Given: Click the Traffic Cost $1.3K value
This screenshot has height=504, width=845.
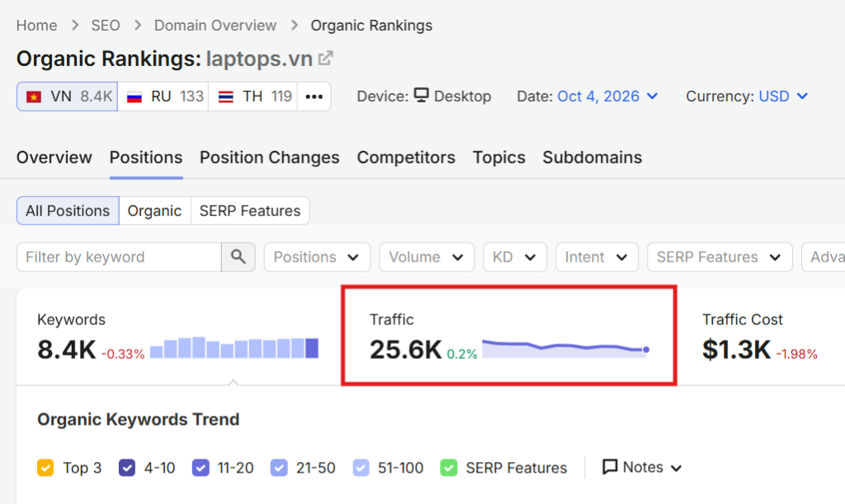Looking at the screenshot, I should [736, 350].
